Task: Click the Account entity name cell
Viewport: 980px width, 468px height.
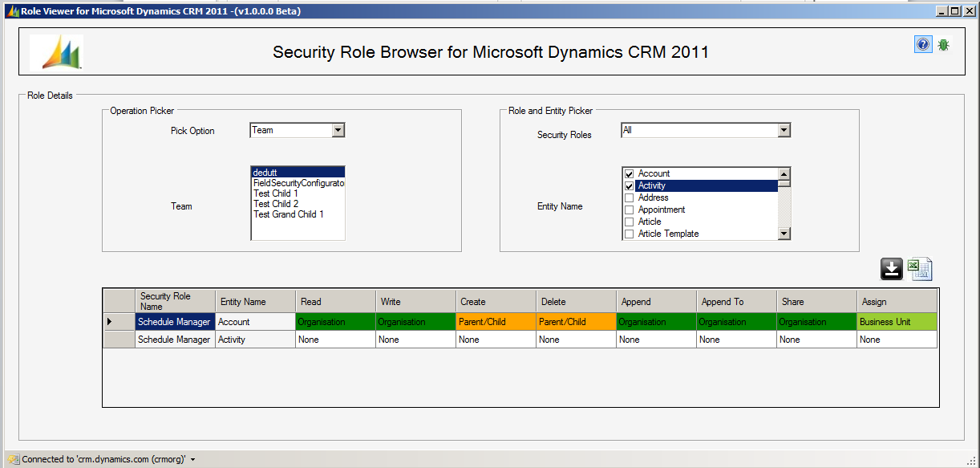Action: [255, 322]
